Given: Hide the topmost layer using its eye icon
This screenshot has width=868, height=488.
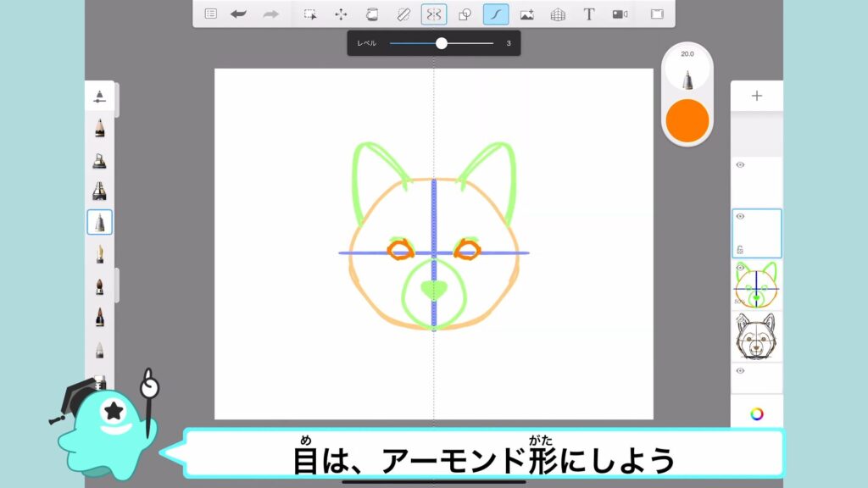Looking at the screenshot, I should click(x=740, y=164).
